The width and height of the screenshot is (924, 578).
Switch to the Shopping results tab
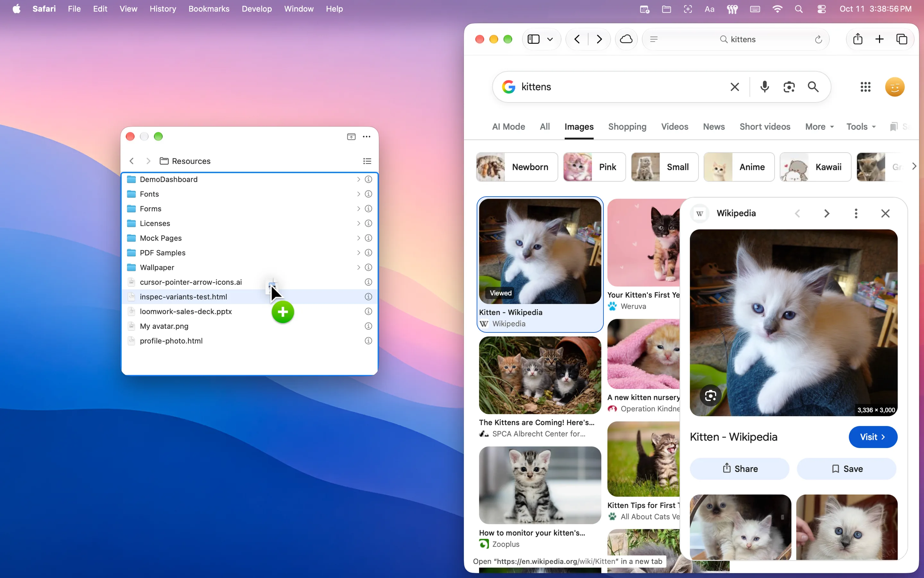point(627,127)
